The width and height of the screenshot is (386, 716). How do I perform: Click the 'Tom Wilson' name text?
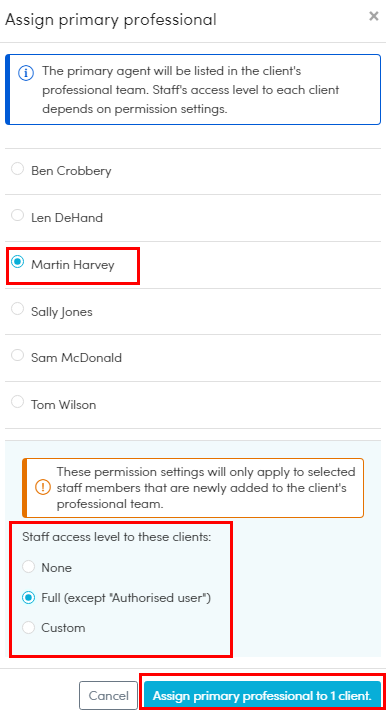[x=63, y=405]
